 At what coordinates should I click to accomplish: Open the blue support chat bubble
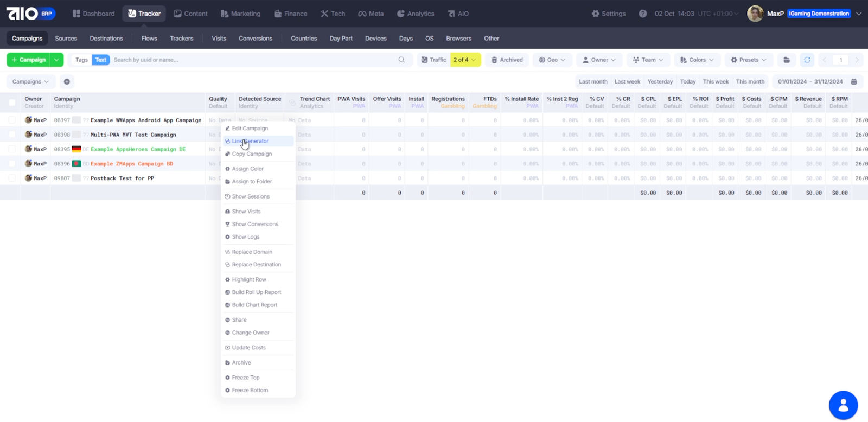(x=843, y=405)
